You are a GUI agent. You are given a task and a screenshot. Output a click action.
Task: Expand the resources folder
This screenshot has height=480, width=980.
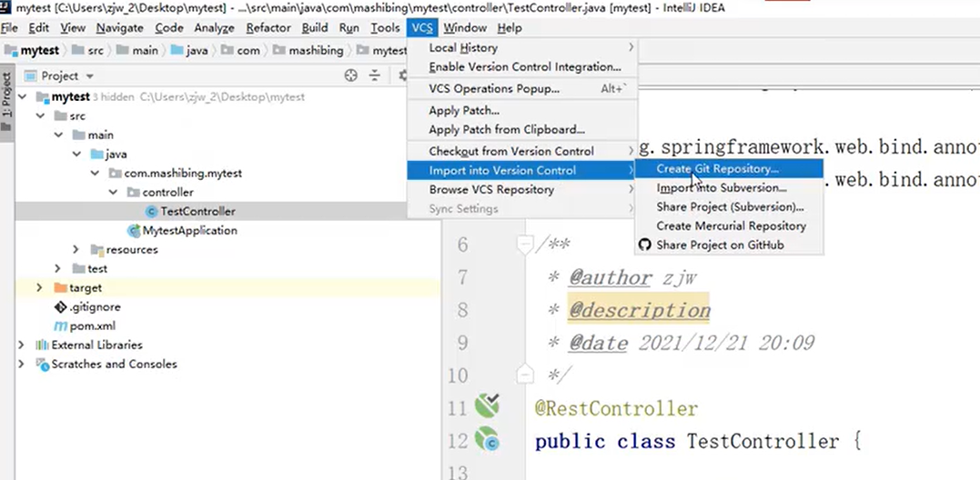click(x=76, y=250)
